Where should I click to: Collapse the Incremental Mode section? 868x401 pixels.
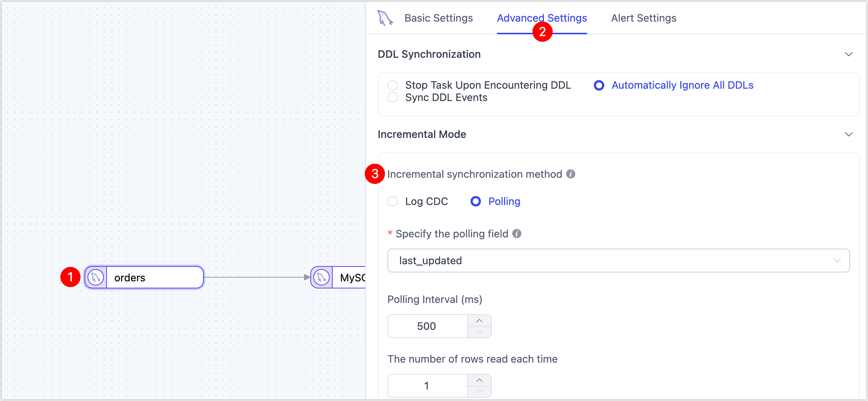point(849,135)
